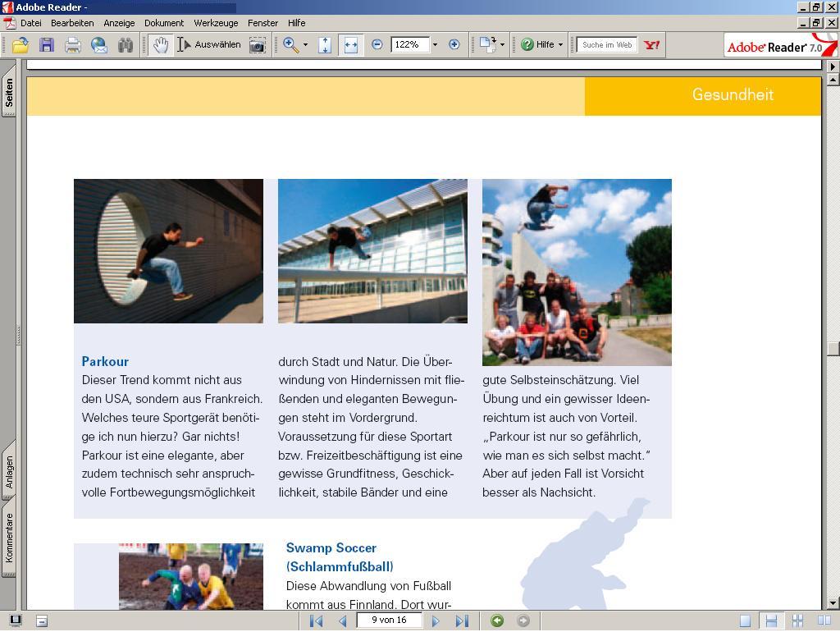Click the toolbar overflow arrow at top right

833,66
